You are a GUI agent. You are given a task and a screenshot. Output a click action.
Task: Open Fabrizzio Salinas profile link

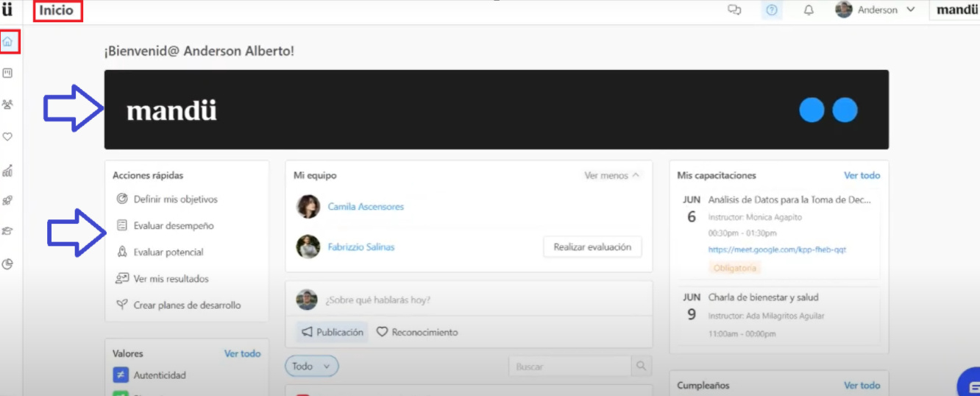(x=361, y=247)
